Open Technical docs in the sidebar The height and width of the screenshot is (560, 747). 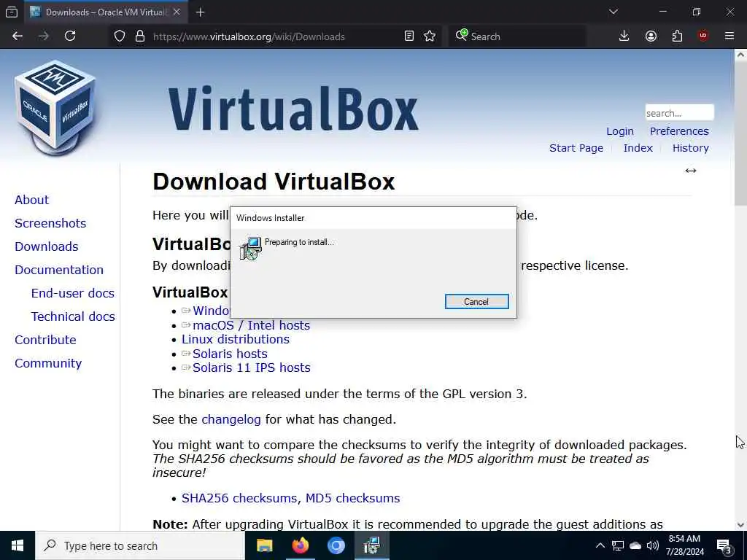coord(74,316)
